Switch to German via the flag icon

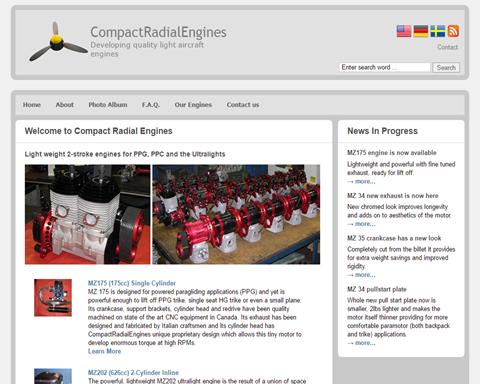tap(421, 31)
